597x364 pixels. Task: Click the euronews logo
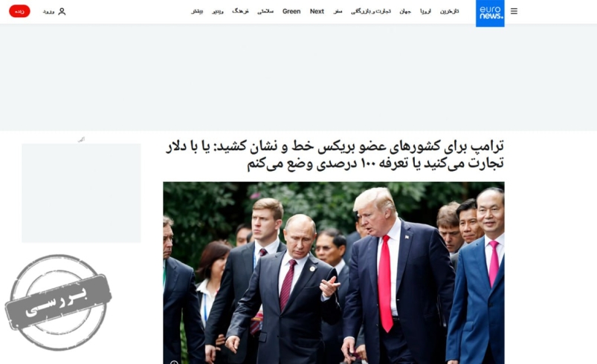coord(490,13)
